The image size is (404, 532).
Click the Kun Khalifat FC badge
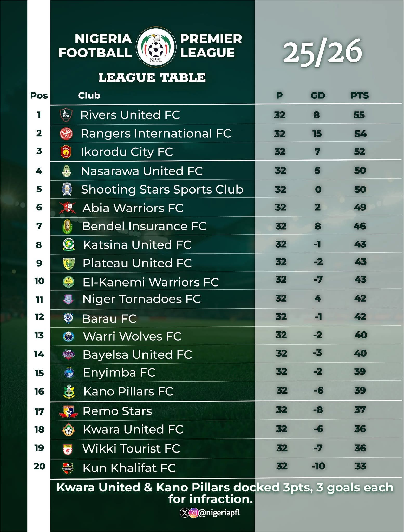tap(68, 468)
